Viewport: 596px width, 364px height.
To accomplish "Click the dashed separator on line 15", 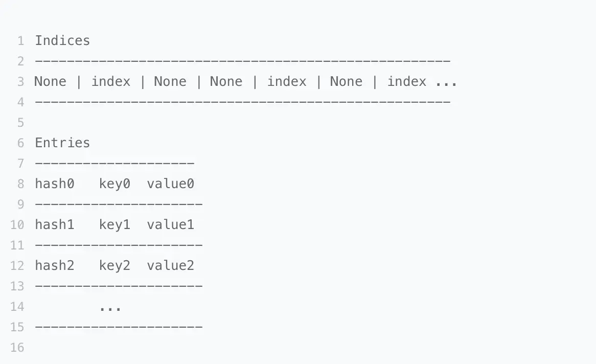I will [x=119, y=327].
